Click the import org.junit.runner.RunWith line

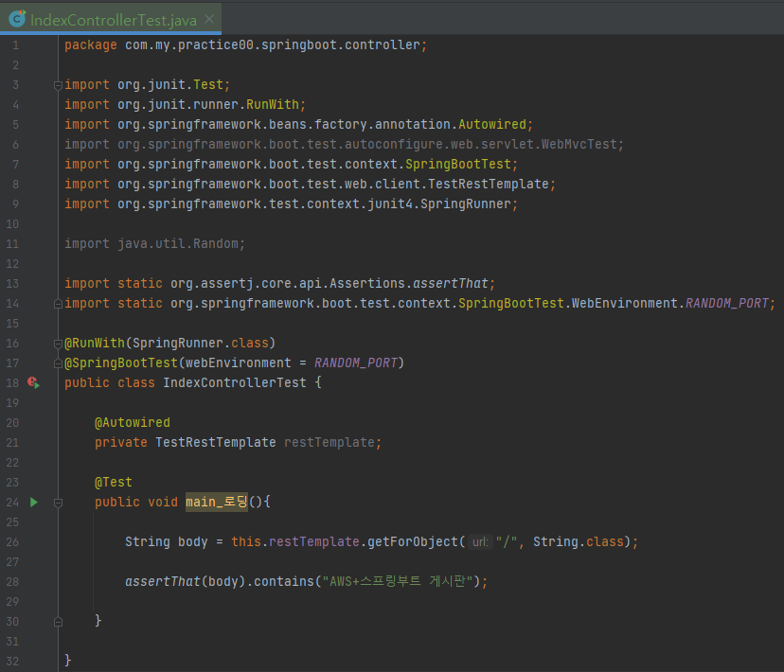coord(185,104)
